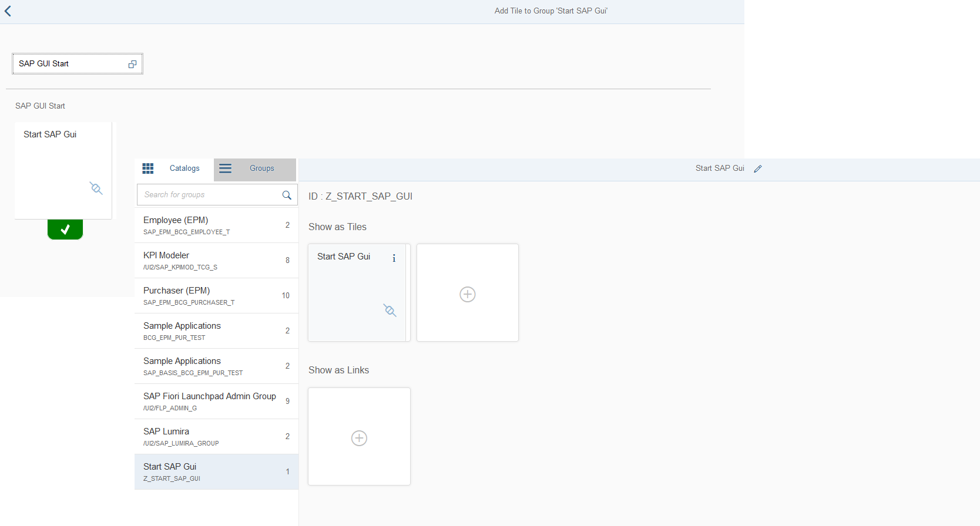
Task: Click count 8 on KPI Modeler row
Action: pos(287,261)
